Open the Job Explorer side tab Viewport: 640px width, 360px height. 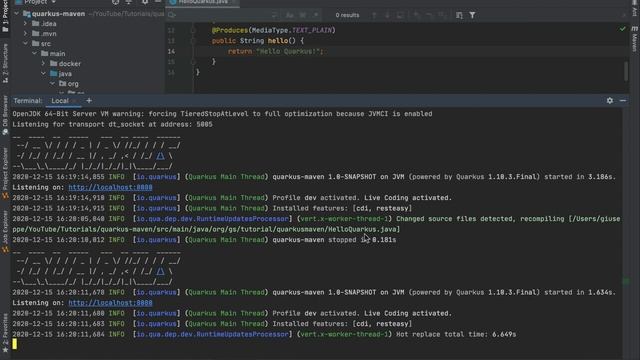pos(5,232)
